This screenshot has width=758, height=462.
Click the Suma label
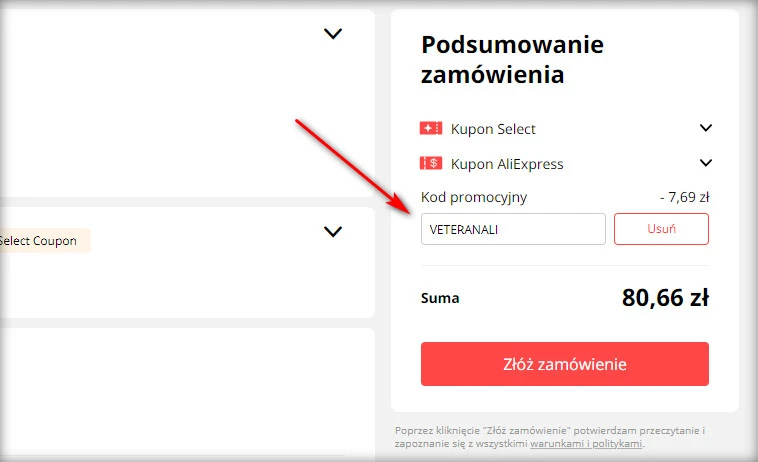click(440, 298)
